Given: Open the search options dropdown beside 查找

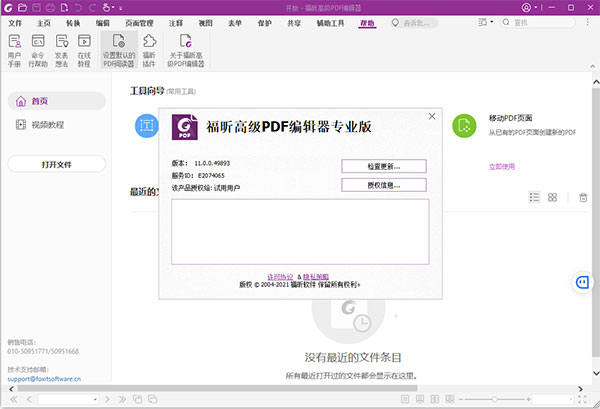Looking at the screenshot, I should [x=492, y=22].
